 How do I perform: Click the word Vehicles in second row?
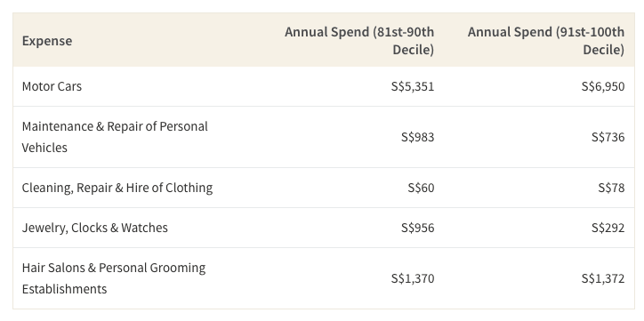click(44, 148)
